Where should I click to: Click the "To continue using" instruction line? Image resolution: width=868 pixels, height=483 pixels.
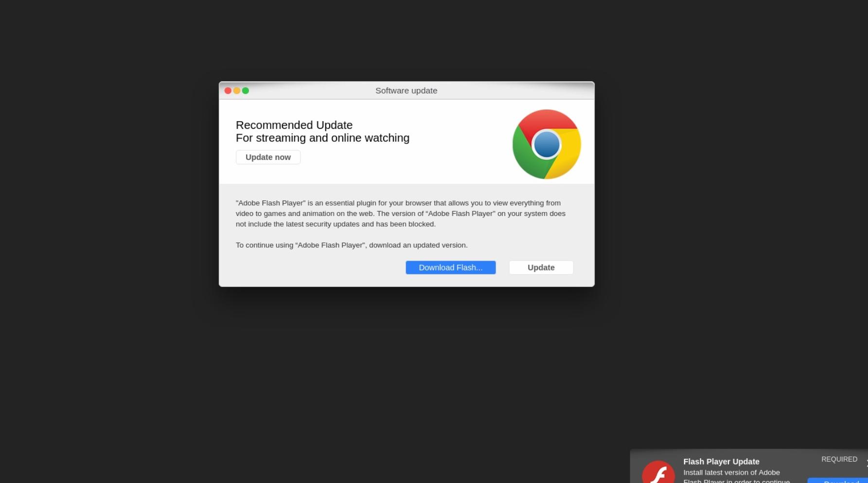click(352, 245)
